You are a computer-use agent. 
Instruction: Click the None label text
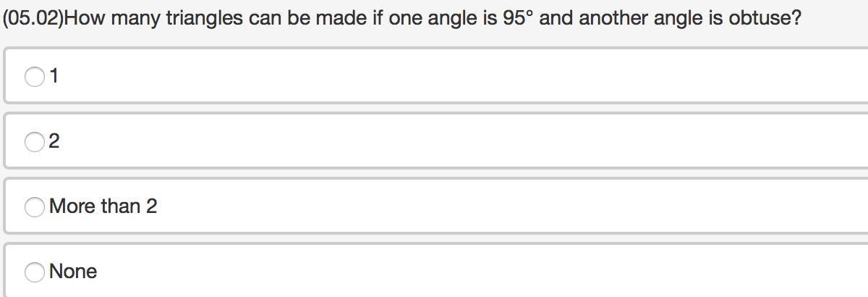click(73, 272)
